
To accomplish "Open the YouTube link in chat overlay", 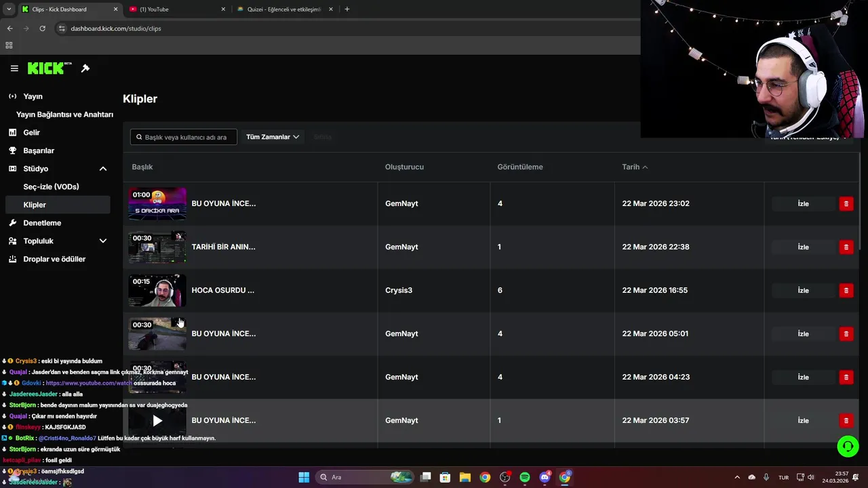I will pyautogui.click(x=89, y=383).
